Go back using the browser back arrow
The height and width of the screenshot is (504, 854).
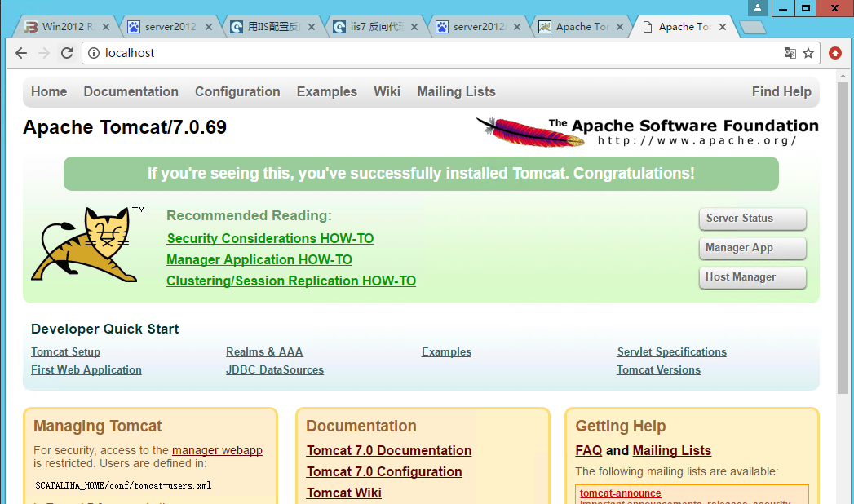21,53
